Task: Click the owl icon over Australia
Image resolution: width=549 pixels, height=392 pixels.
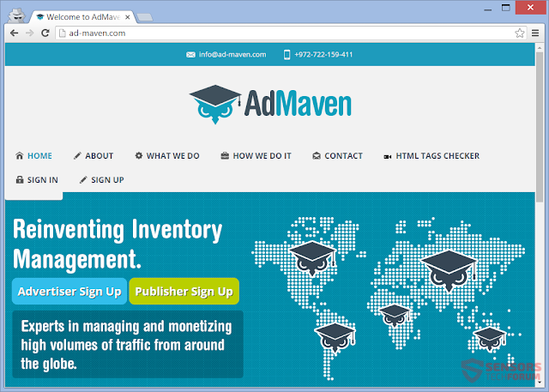Action: (489, 339)
